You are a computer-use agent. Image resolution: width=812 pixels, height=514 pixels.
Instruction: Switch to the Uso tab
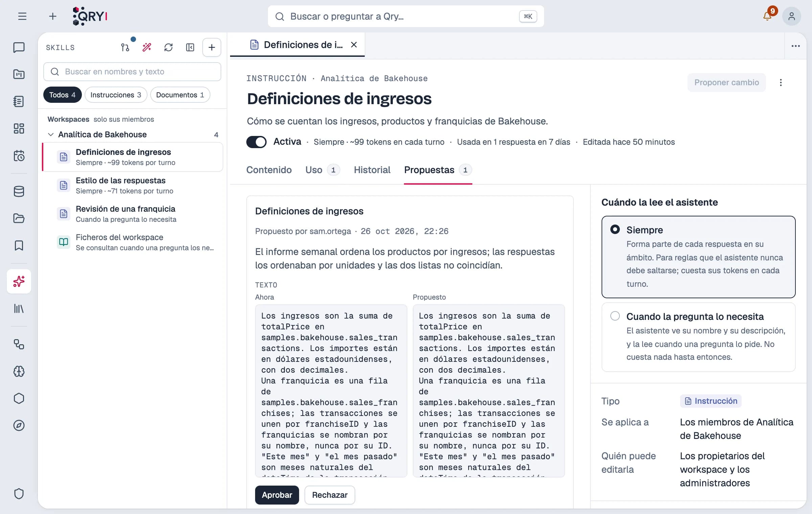click(322, 170)
